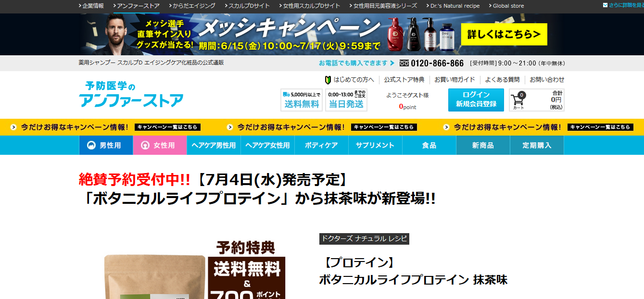The image size is (644, 299).
Task: Open からだエイジング top link
Action: 192,6
